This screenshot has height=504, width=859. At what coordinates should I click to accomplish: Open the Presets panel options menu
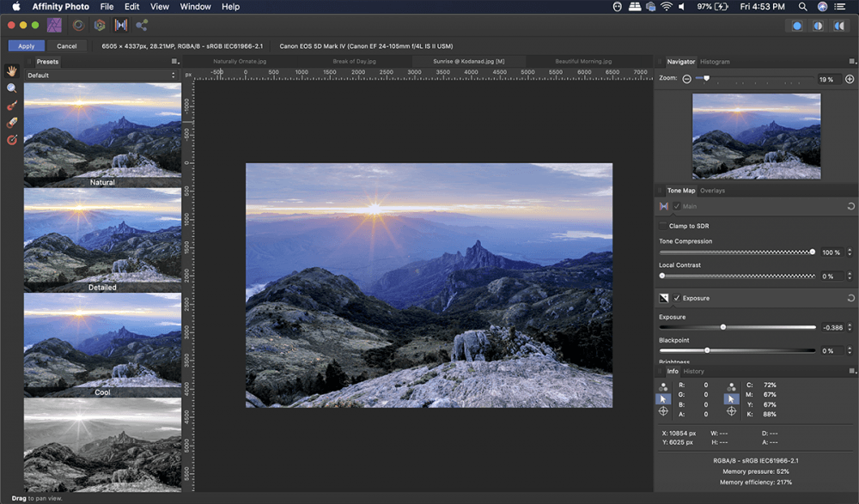[x=174, y=62]
